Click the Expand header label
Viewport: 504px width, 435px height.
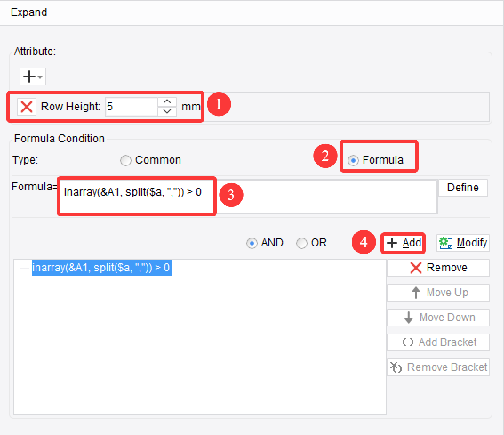point(29,12)
